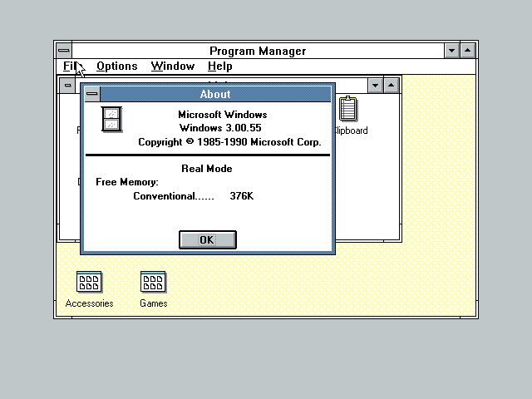The height and width of the screenshot is (399, 532).
Task: Open the Games program group icon
Action: coord(153,289)
